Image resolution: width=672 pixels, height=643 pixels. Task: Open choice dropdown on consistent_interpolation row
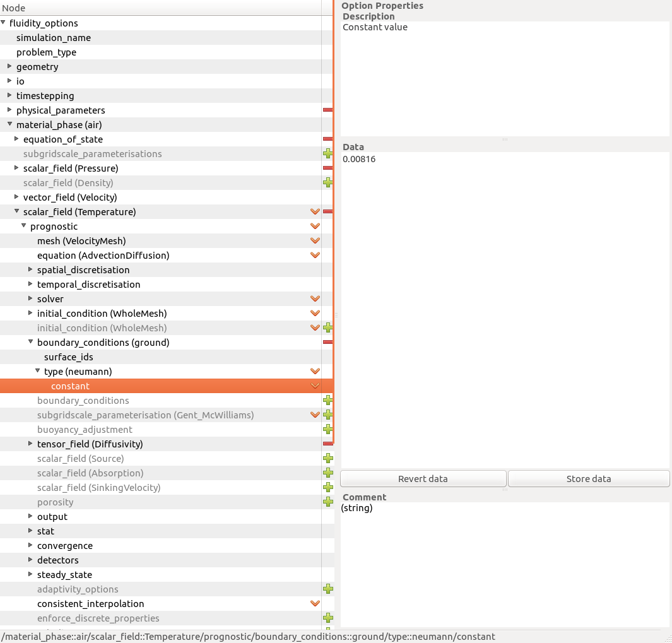315,604
